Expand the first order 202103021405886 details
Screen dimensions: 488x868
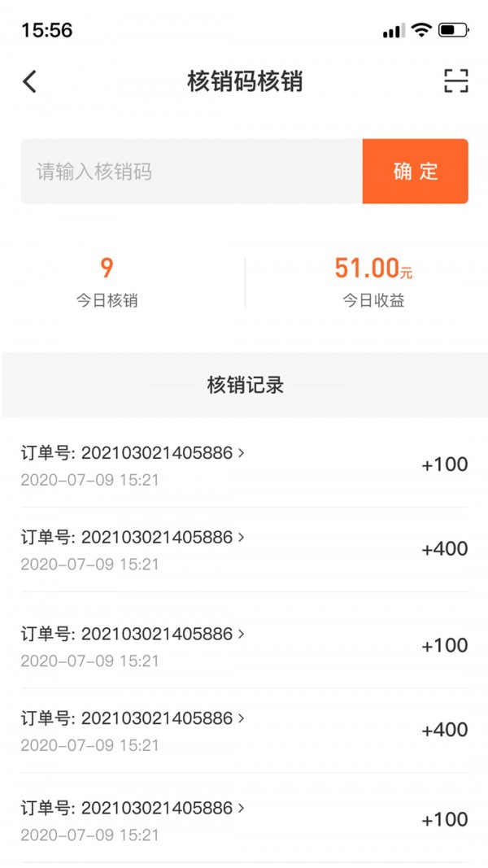(x=242, y=453)
